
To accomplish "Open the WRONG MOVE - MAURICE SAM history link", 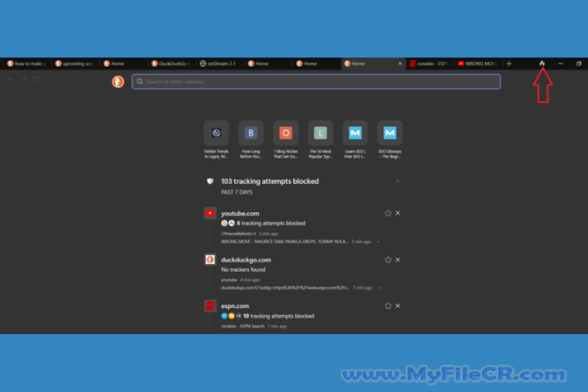I will [285, 242].
